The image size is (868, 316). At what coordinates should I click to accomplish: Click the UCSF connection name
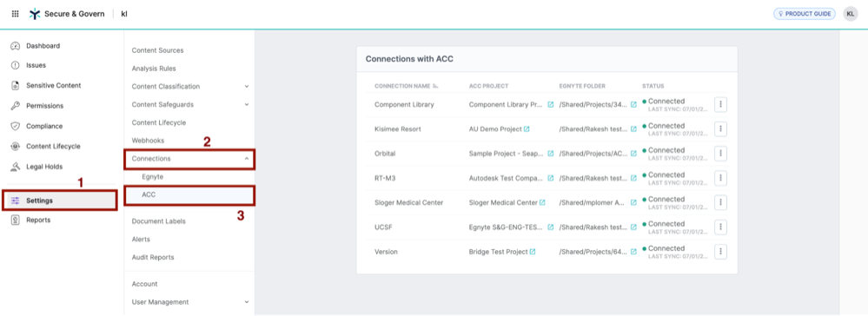click(382, 227)
